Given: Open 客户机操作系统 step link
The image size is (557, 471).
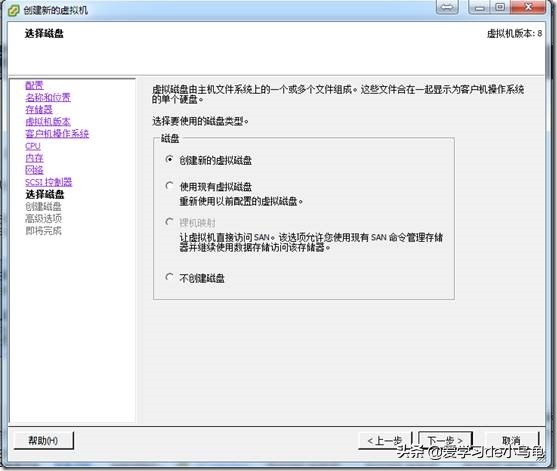Looking at the screenshot, I should [x=57, y=134].
